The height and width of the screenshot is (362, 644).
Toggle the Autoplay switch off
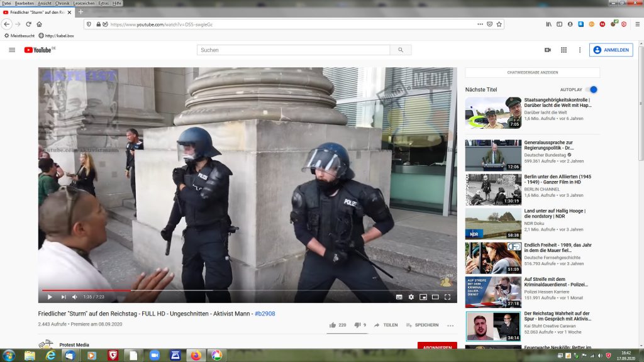tap(592, 90)
